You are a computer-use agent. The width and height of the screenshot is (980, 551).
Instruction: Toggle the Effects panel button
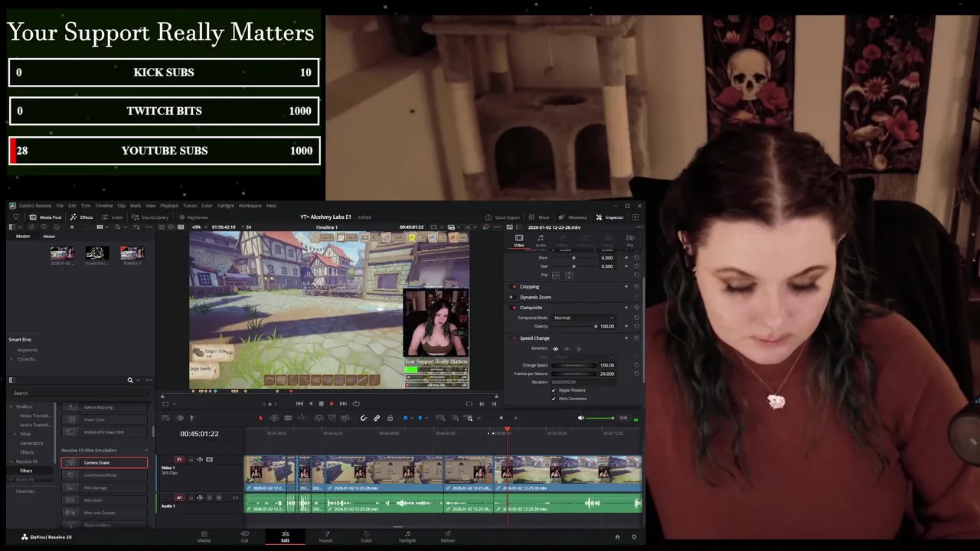pos(82,217)
